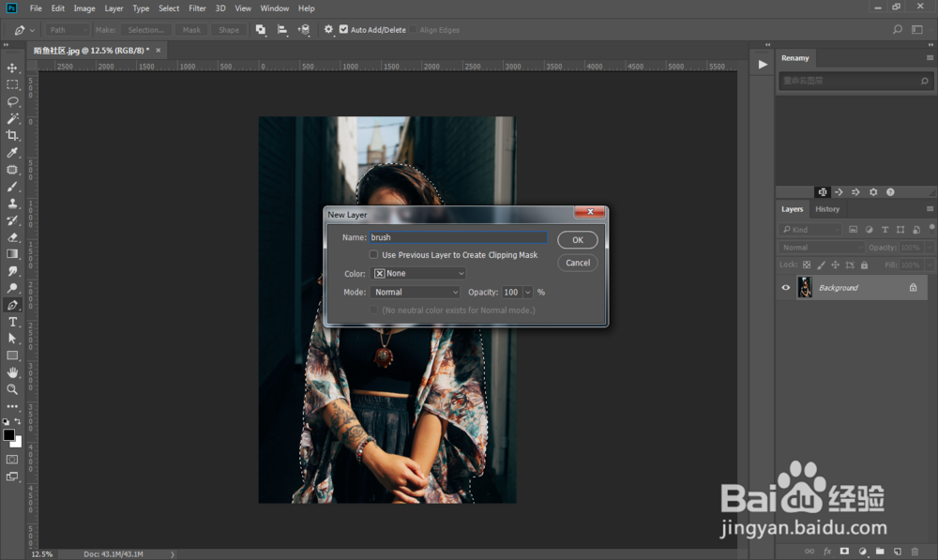Image resolution: width=938 pixels, height=560 pixels.
Task: Select the Magic Wand tool
Action: [x=12, y=118]
